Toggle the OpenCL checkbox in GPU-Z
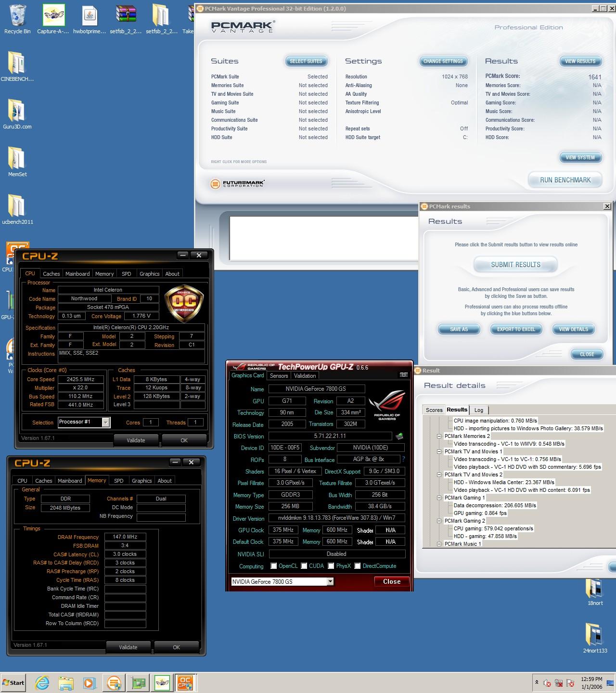 274,566
